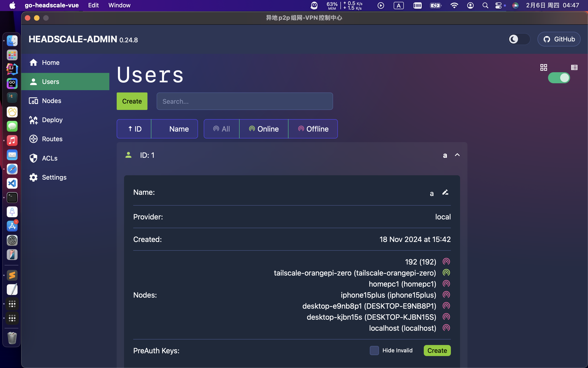Filter users by Online
This screenshot has height=368, width=588.
pos(264,129)
